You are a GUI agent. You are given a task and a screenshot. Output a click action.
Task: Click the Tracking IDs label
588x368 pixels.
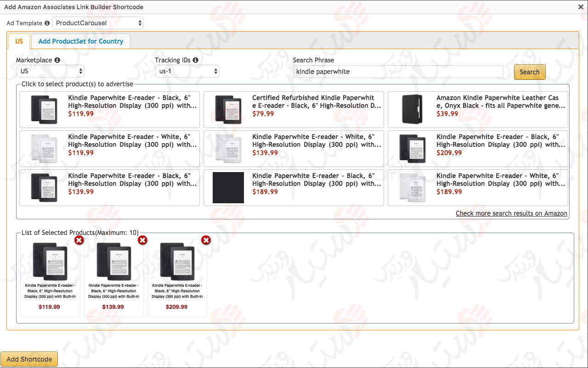point(172,60)
